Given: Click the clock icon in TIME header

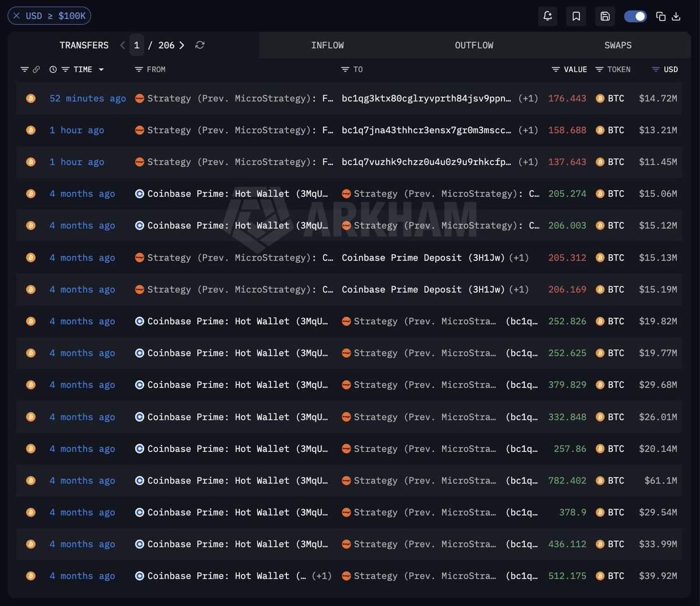Looking at the screenshot, I should [x=53, y=69].
